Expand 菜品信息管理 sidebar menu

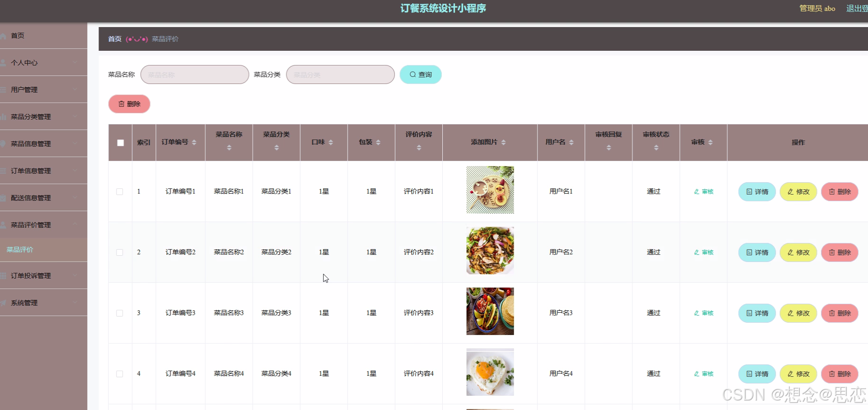coord(44,144)
